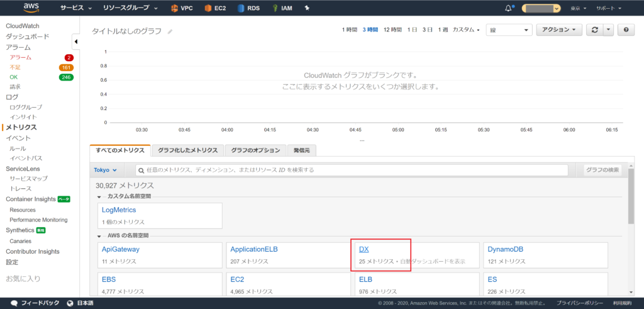Viewport: 644px width, 309px height.
Task: Switch to the グラフのオプション tab
Action: pos(254,150)
